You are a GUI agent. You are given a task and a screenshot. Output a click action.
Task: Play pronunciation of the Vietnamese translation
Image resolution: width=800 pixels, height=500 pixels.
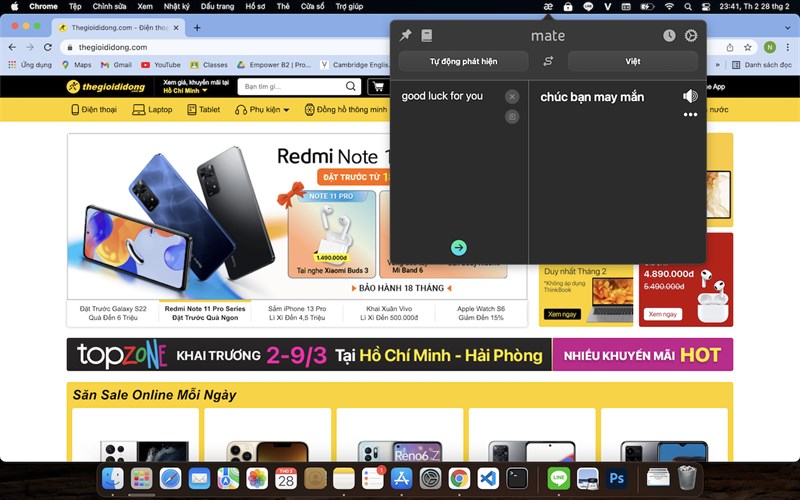[690, 96]
